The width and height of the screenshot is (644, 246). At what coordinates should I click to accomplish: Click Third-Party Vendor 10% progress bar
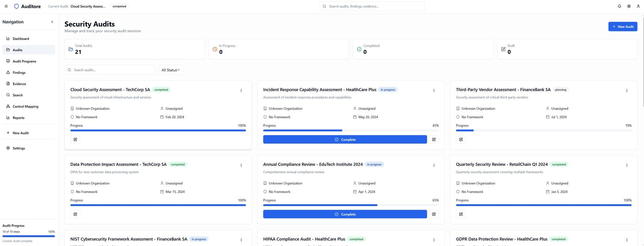click(x=544, y=130)
